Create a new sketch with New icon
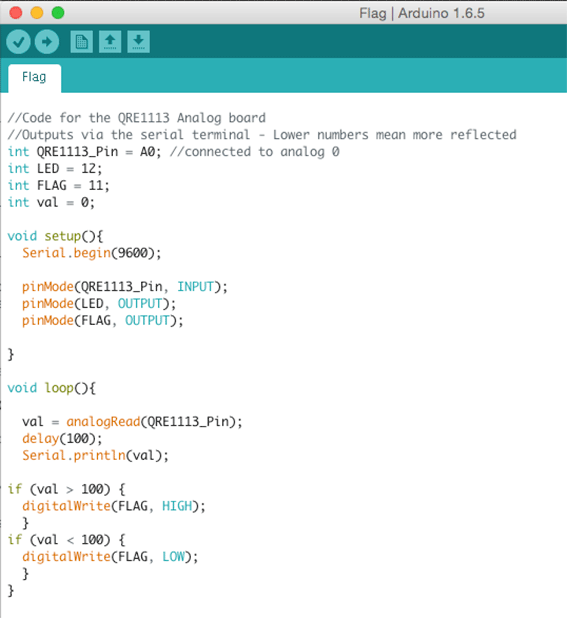 click(82, 41)
